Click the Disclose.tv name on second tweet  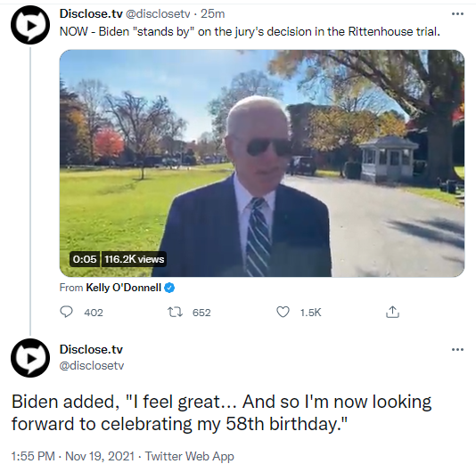click(x=91, y=349)
